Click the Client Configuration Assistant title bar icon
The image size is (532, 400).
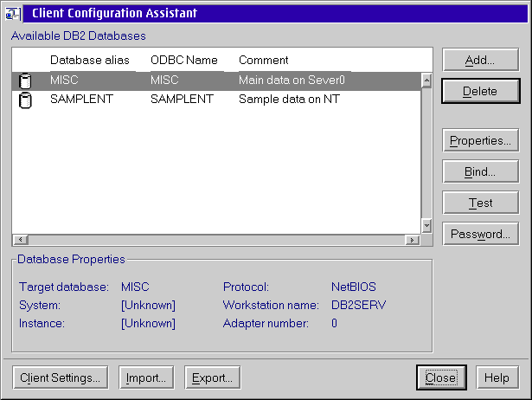(x=13, y=14)
